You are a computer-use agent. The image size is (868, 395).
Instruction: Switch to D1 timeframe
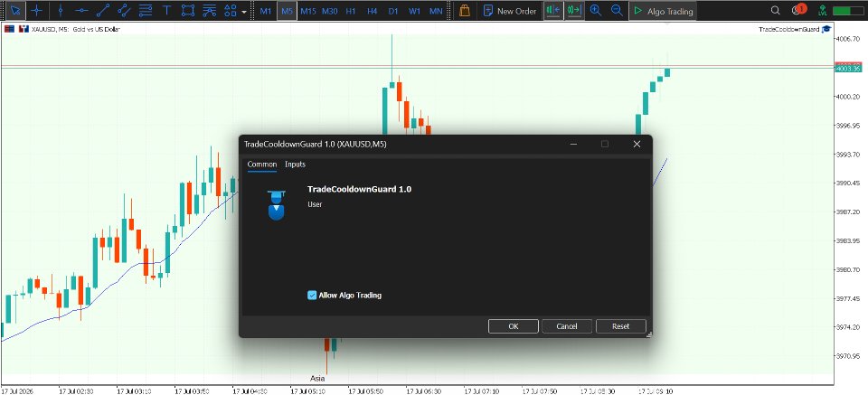[393, 11]
